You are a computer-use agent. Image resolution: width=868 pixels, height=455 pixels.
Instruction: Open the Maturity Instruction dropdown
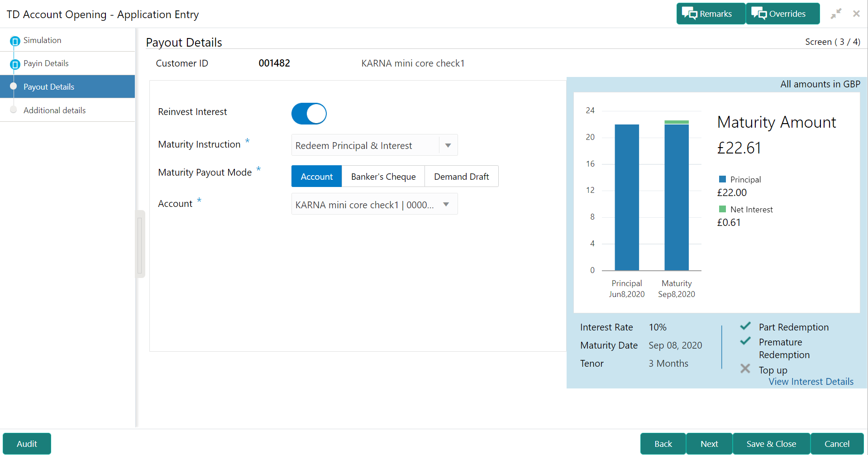374,145
